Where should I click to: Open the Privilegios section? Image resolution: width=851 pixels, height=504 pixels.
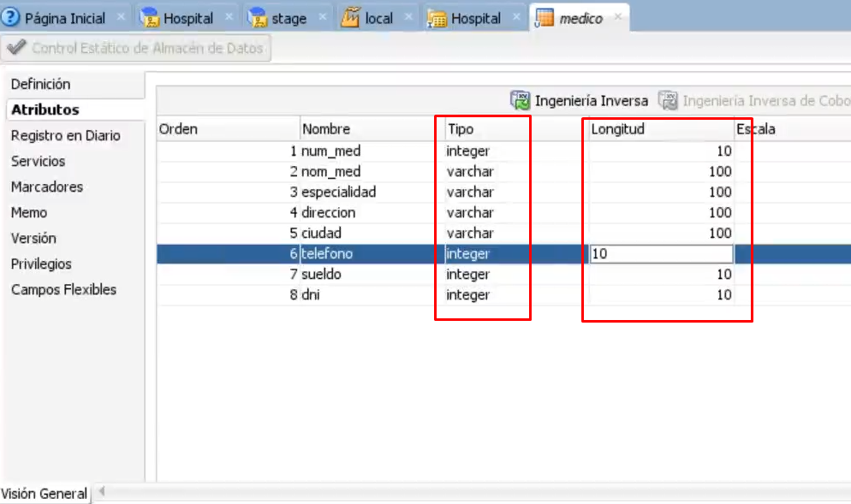[41, 264]
